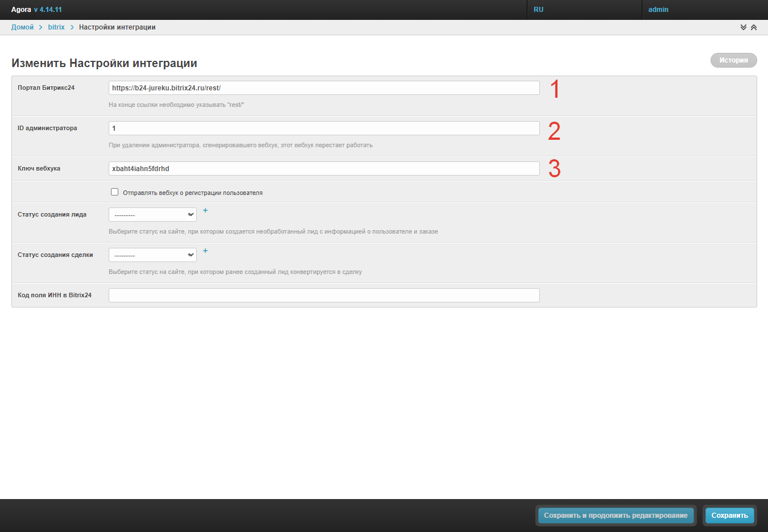
Task: Select the Ключ вебхука text field
Action: [324, 169]
